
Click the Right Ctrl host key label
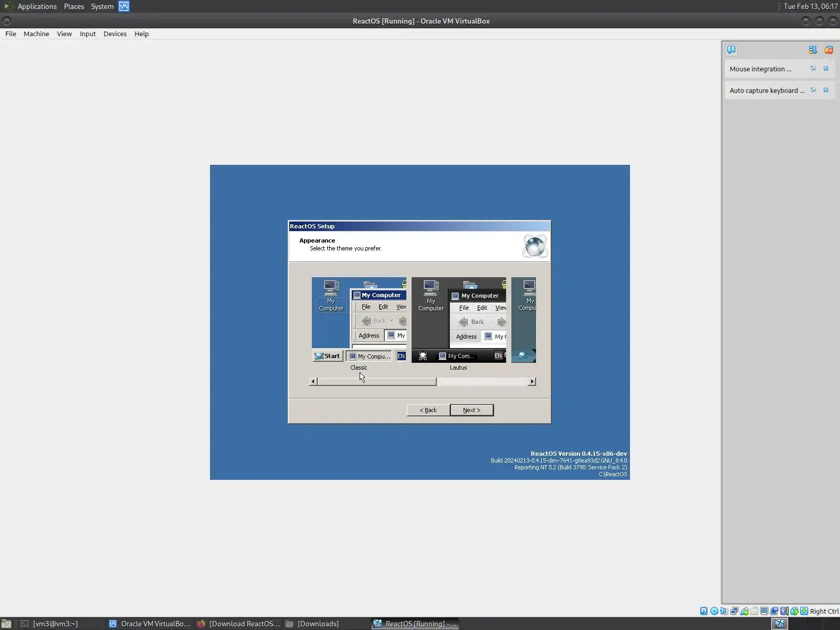(x=824, y=611)
